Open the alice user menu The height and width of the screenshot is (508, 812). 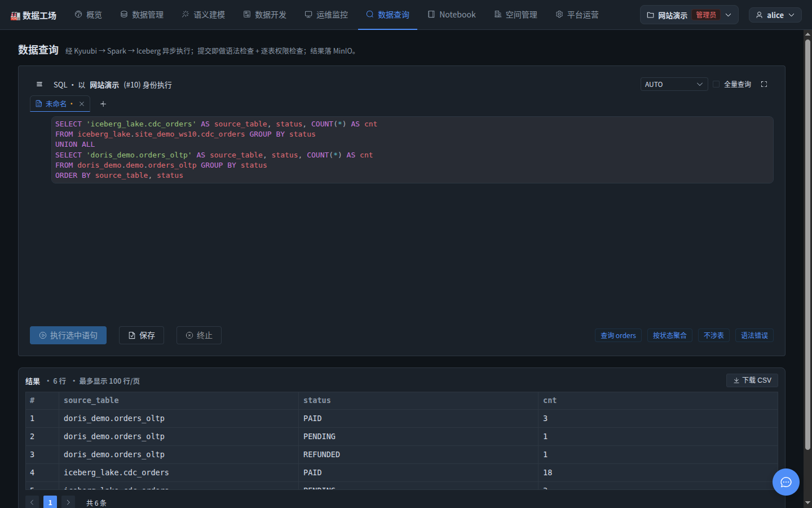(x=775, y=15)
